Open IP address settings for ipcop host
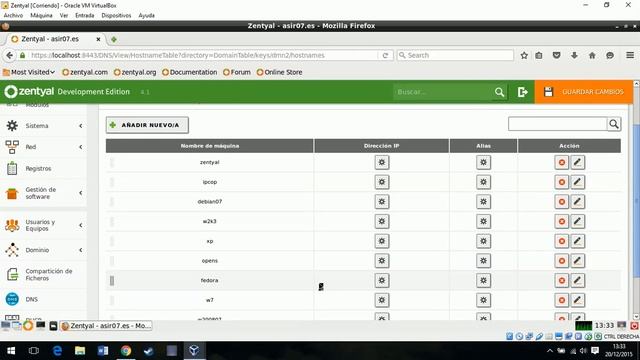This screenshot has width=640, height=360. tap(382, 182)
